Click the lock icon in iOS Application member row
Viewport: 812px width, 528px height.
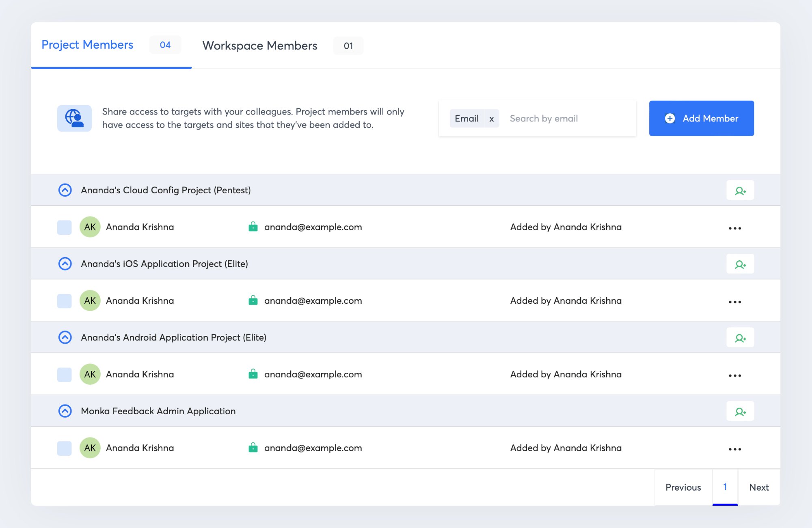pos(253,300)
